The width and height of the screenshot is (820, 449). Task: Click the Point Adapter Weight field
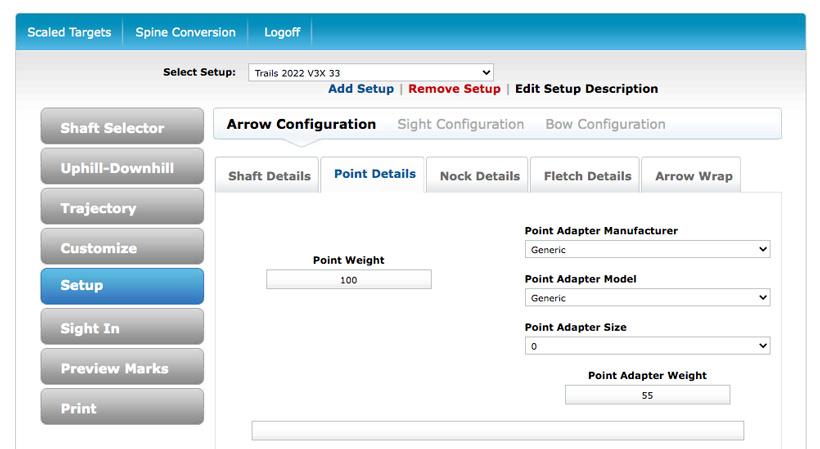[x=647, y=395]
